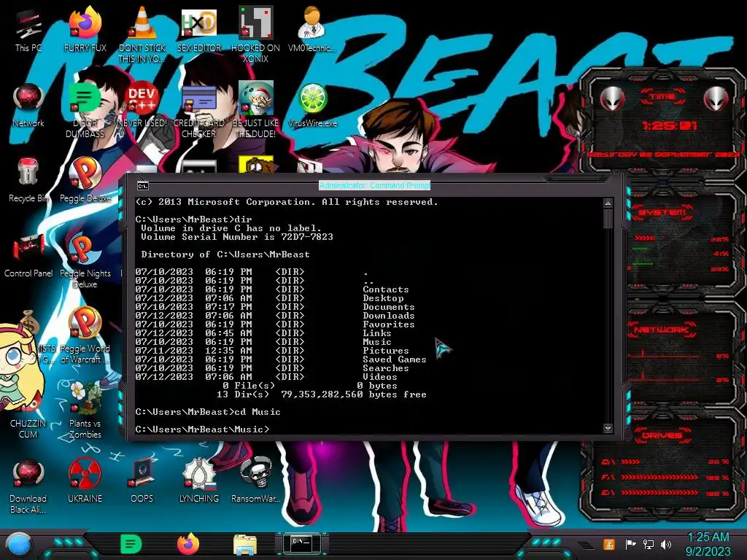Click the Desktop entry in directory listing
Viewport: 747px width, 560px height.
coord(383,298)
